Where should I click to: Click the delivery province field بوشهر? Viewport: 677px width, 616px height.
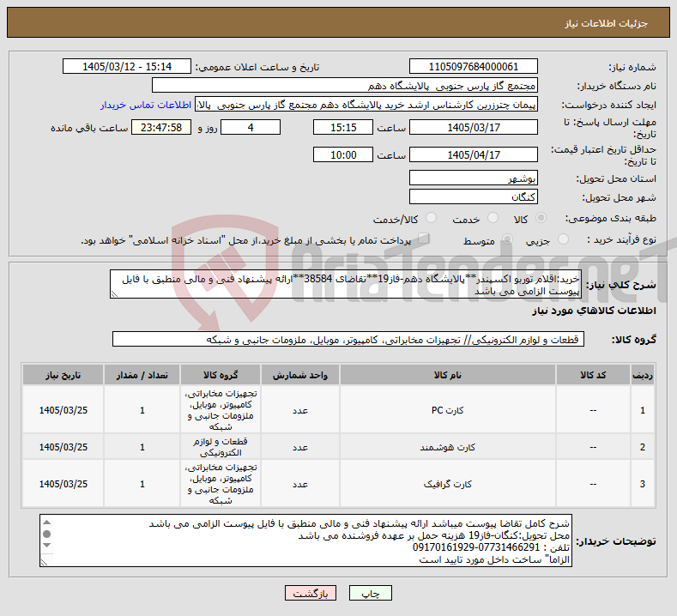click(x=473, y=178)
